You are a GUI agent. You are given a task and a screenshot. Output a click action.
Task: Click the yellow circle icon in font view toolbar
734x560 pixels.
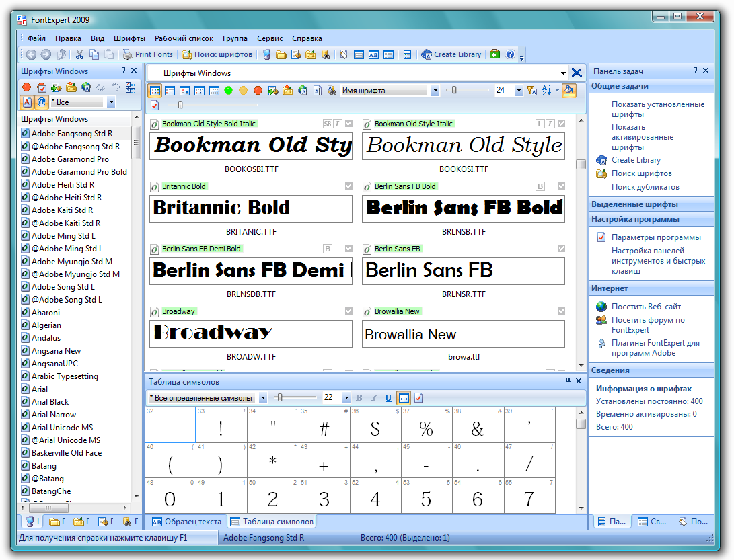click(244, 91)
